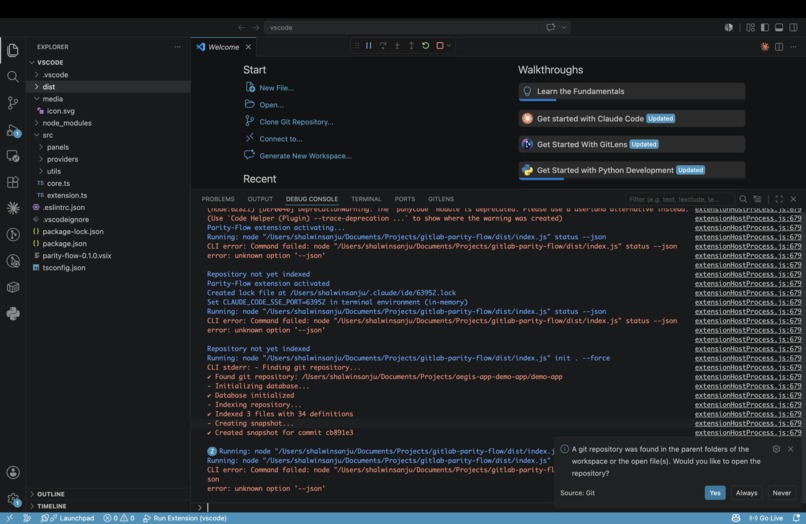Switch to the PORTS tab
The width and height of the screenshot is (806, 524).
[x=405, y=199]
